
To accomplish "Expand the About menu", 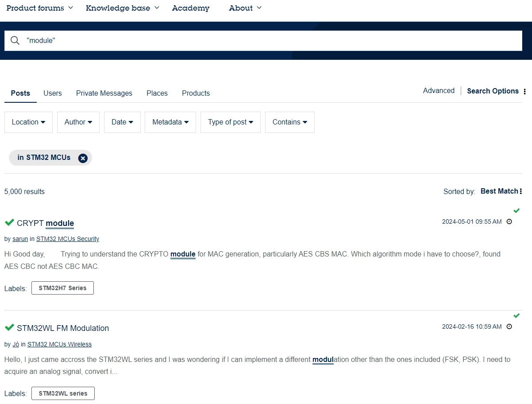I will click(245, 8).
